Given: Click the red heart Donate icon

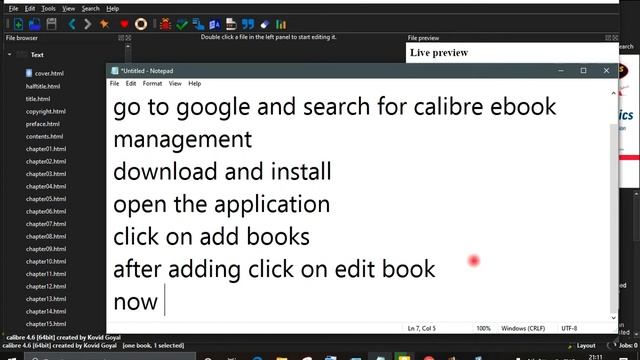Looking at the screenshot, I should pyautogui.click(x=124, y=25).
